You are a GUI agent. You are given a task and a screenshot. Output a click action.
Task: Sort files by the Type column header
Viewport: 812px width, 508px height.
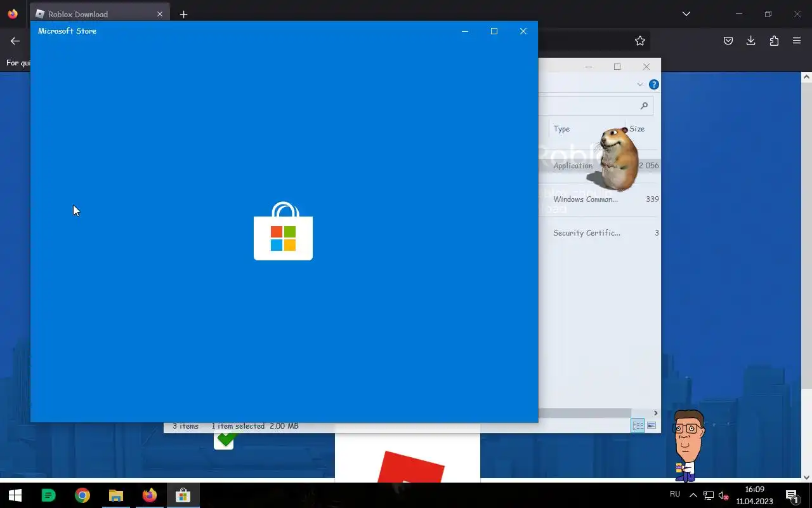[561, 129]
